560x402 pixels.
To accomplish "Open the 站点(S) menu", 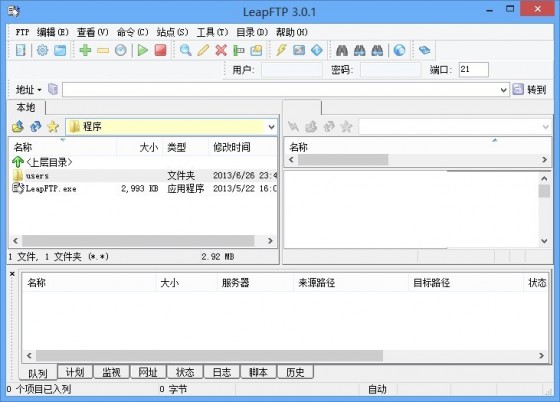I will click(x=172, y=32).
